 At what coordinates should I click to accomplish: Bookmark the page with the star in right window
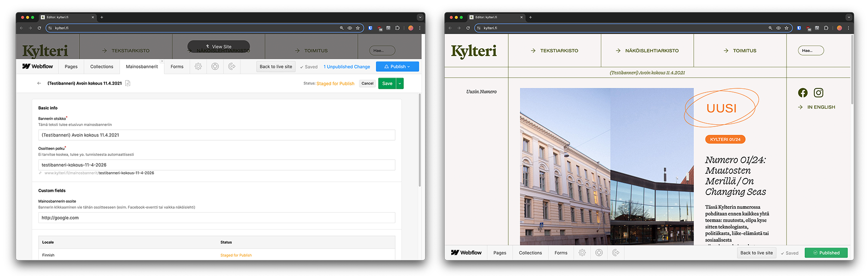pyautogui.click(x=787, y=28)
